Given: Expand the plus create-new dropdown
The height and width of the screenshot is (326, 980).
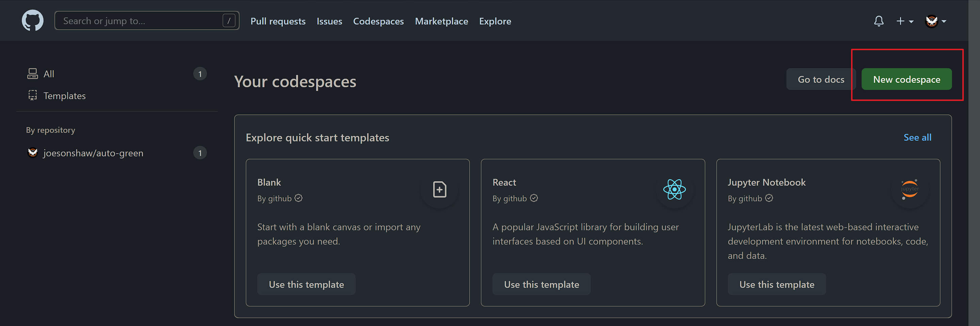Looking at the screenshot, I should click(x=905, y=21).
